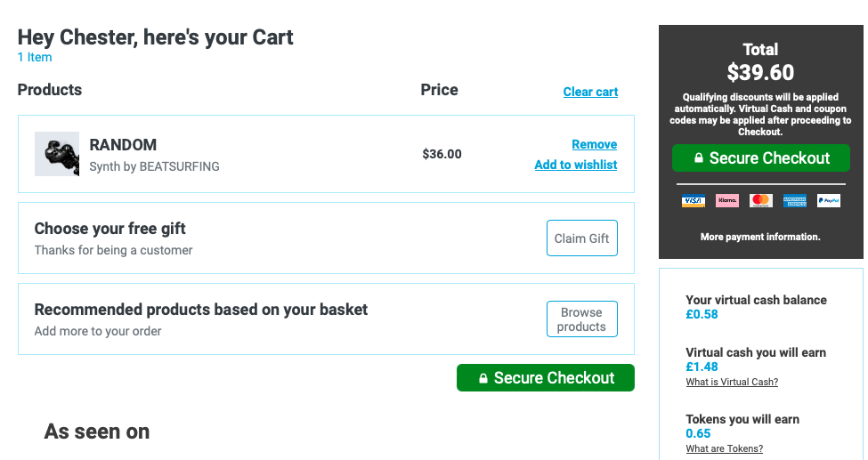Click the Visa payment icon

[x=694, y=200]
